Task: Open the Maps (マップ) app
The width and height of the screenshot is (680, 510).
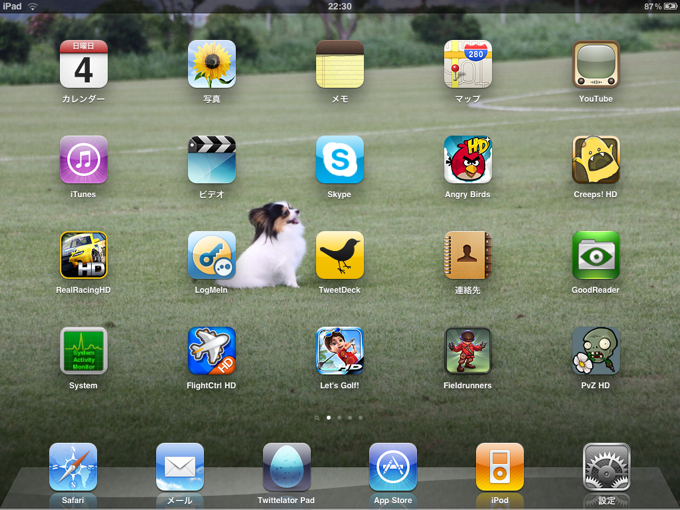Action: point(468,64)
